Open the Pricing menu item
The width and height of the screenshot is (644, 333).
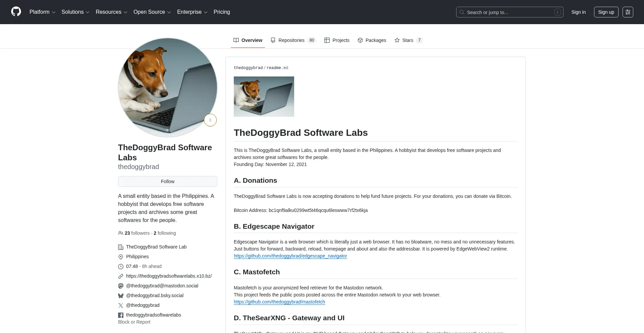tap(222, 12)
